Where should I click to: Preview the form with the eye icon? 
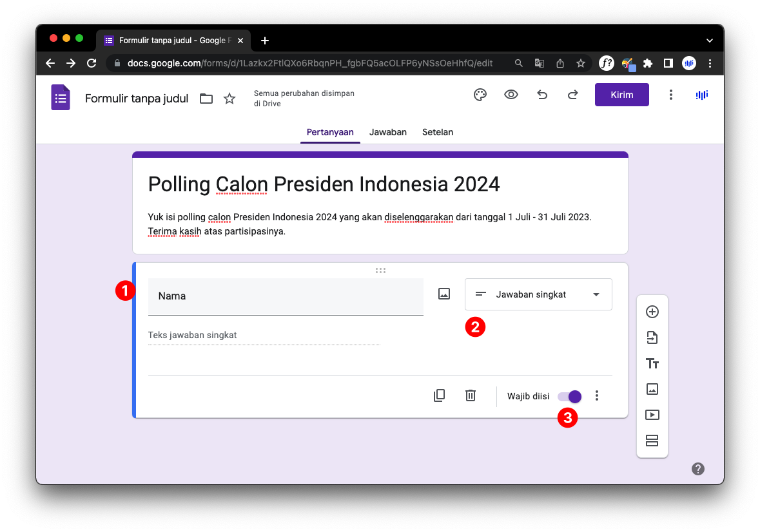pyautogui.click(x=511, y=95)
